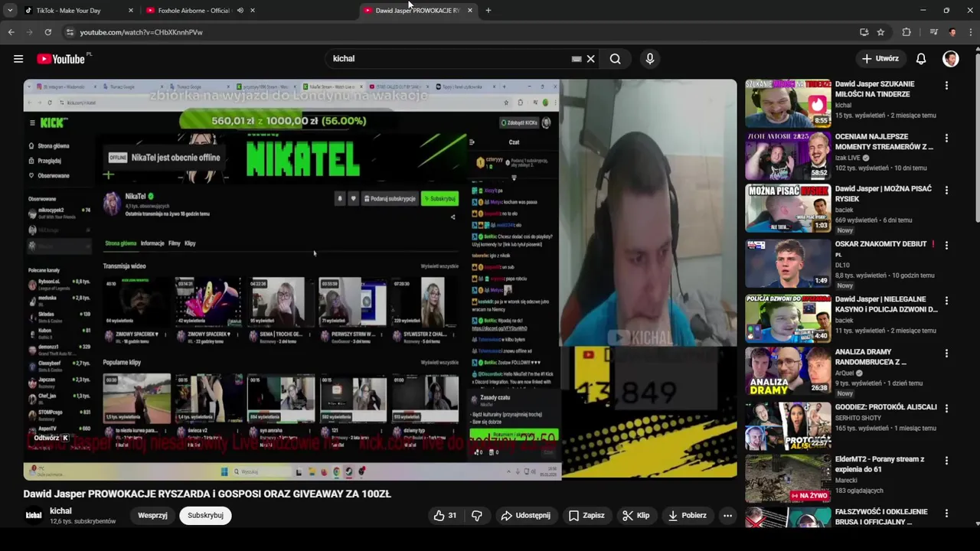Open options for ANALIZA DRAMY video
Screen dimensions: 980x551
click(946, 354)
